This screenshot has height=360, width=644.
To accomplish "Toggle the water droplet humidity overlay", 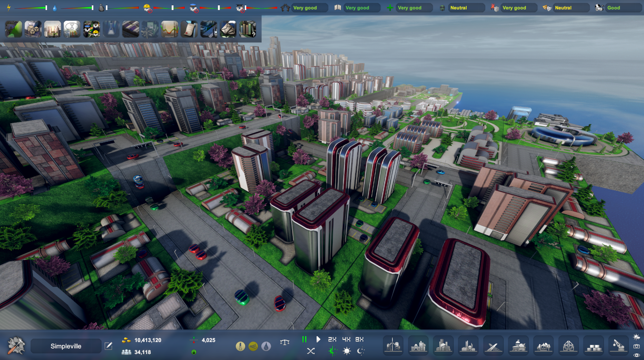I will tap(266, 347).
